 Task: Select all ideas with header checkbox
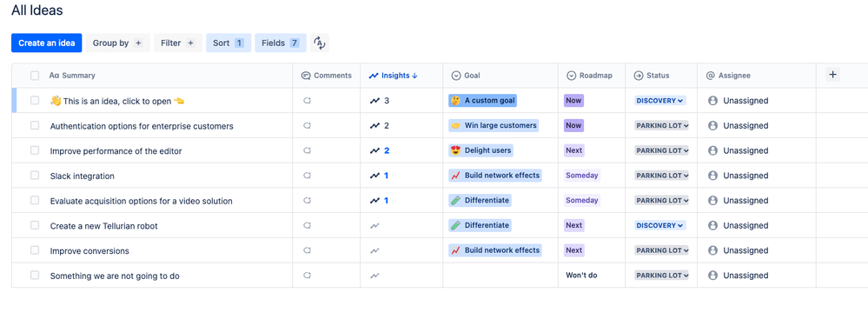click(35, 76)
